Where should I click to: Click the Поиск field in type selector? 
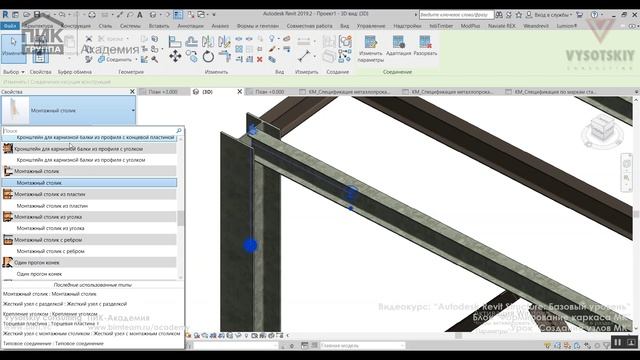tap(89, 131)
